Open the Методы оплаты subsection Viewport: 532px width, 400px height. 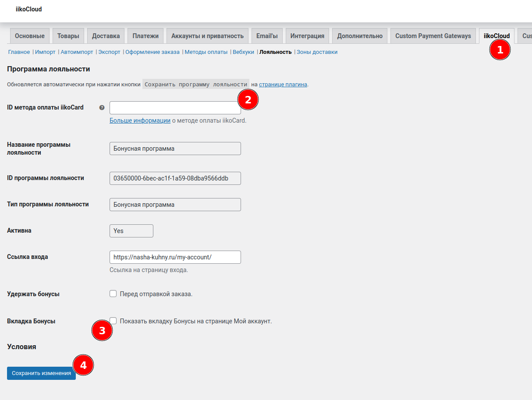(x=206, y=52)
